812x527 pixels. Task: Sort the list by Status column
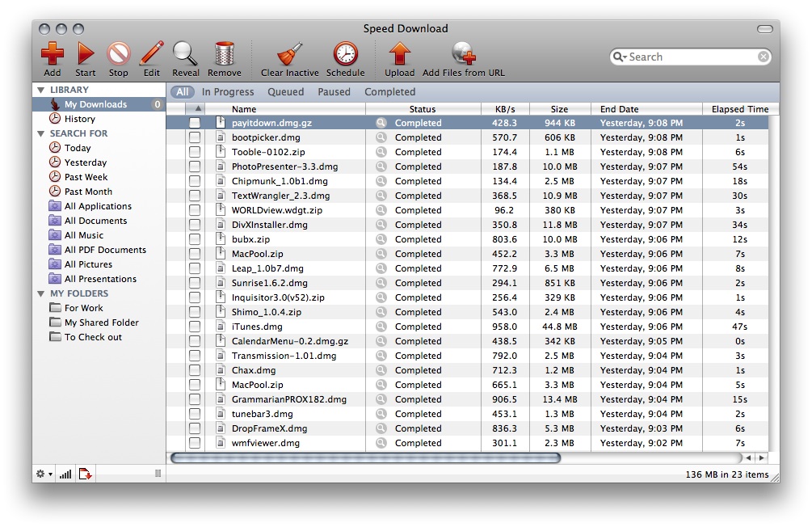[x=423, y=109]
